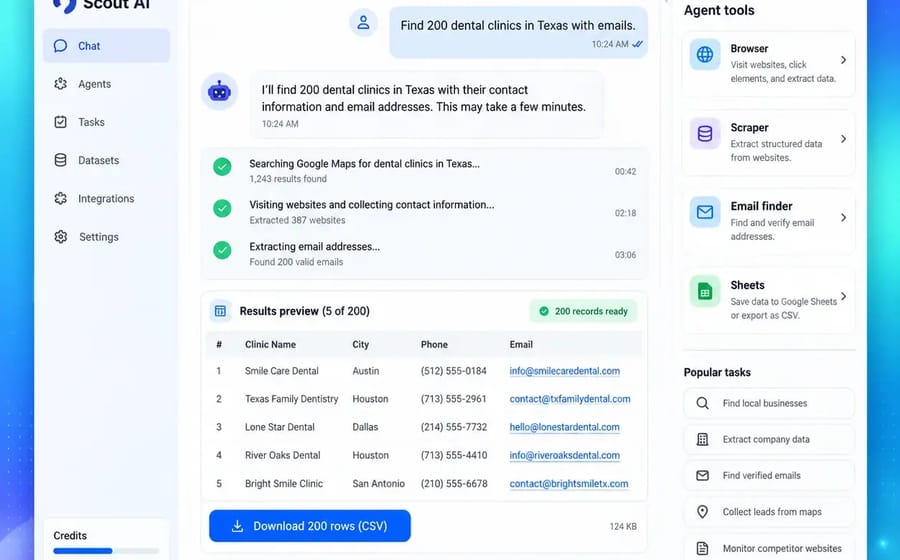The width and height of the screenshot is (900, 560).
Task: Click the user avatar icon in chat
Action: 363,23
